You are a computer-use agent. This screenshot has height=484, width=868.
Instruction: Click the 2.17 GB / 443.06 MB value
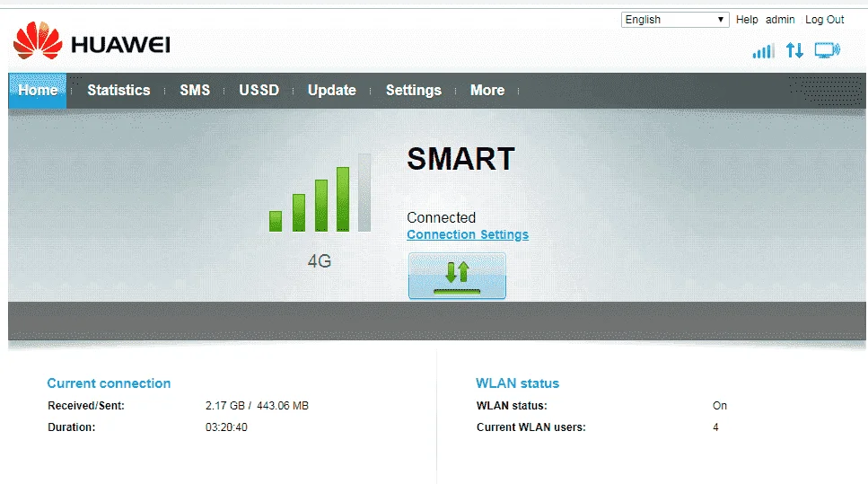[257, 406]
